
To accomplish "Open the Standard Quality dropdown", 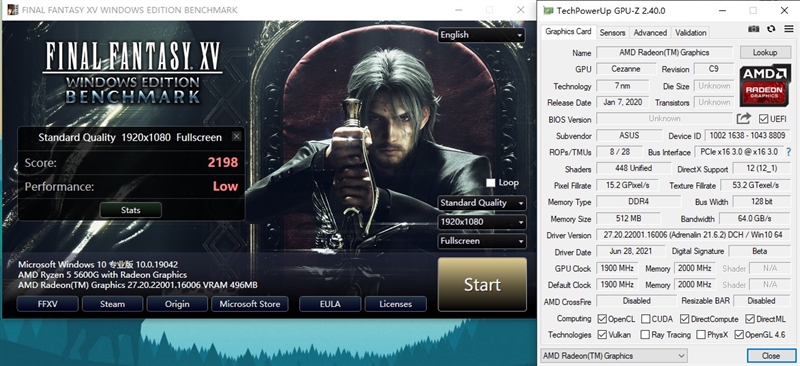I will pyautogui.click(x=482, y=203).
